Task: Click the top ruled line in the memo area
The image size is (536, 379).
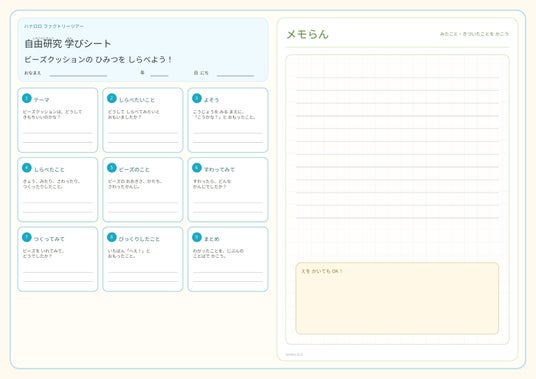Action: pyautogui.click(x=397, y=78)
